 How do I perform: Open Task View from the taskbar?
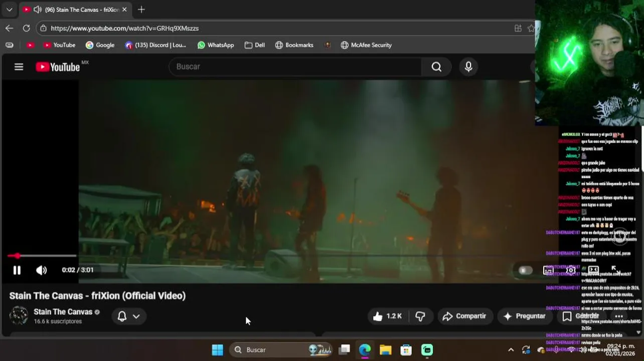coord(344,350)
